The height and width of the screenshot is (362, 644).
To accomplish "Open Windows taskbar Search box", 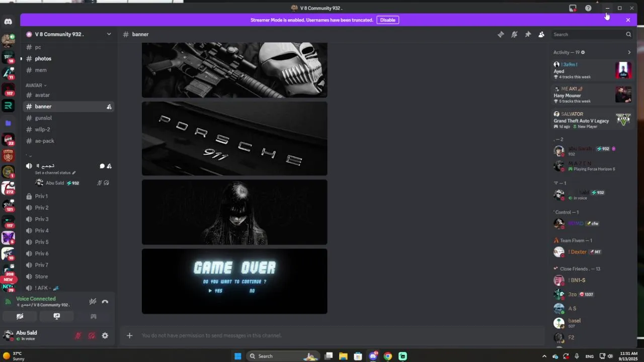I will click(283, 356).
